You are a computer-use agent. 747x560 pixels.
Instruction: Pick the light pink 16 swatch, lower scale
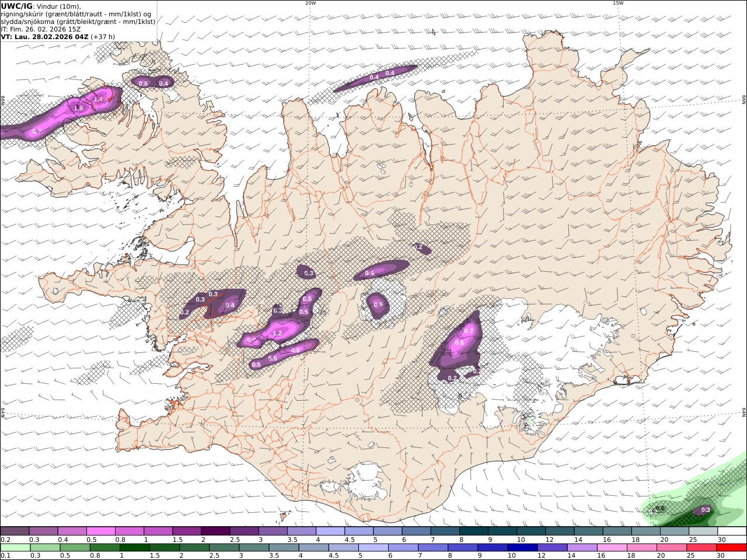612,547
